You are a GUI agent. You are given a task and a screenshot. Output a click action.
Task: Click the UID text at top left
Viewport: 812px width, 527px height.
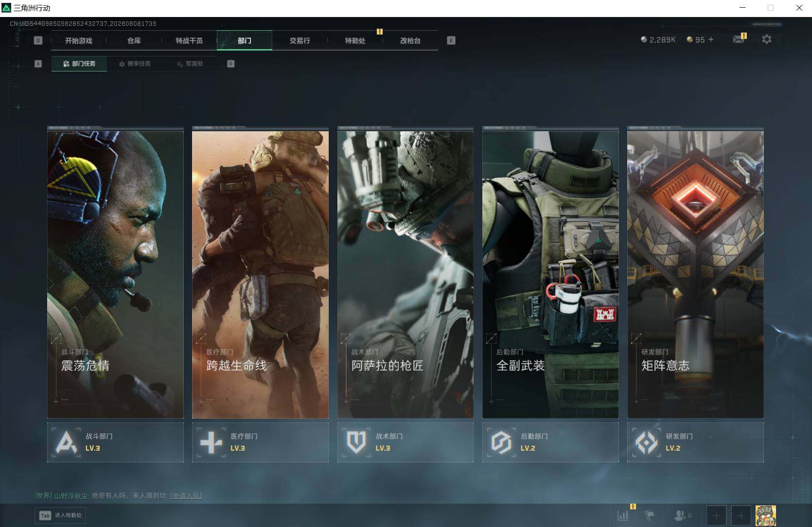[83, 23]
